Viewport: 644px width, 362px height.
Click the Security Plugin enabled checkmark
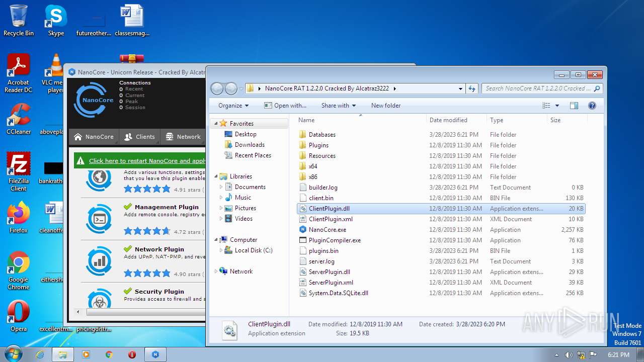128,291
